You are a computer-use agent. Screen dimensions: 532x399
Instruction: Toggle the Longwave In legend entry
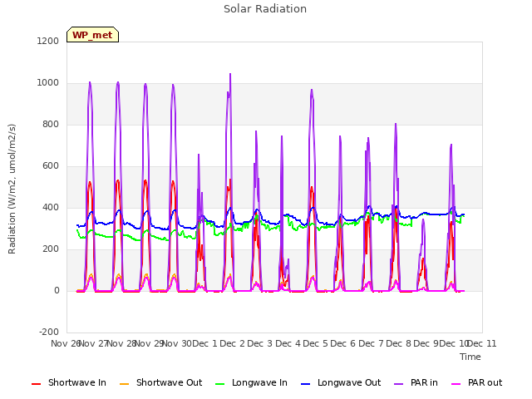click(x=251, y=382)
